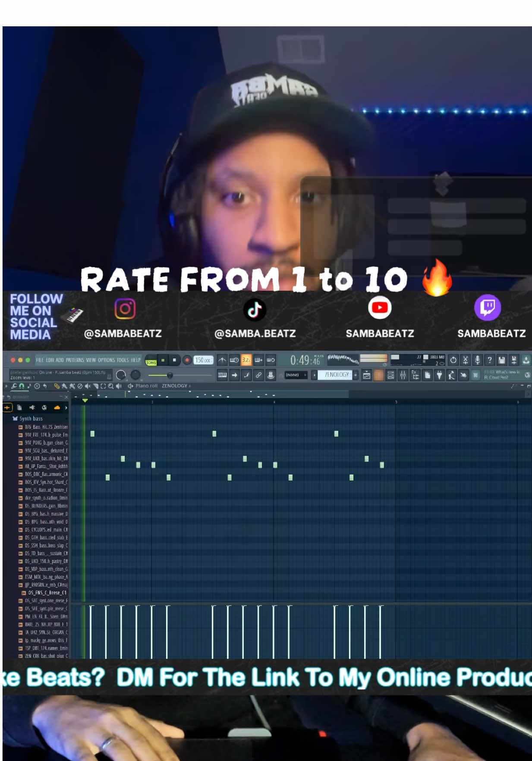This screenshot has height=761, width=532.
Task: Open the EDIT menu
Action: tap(50, 360)
